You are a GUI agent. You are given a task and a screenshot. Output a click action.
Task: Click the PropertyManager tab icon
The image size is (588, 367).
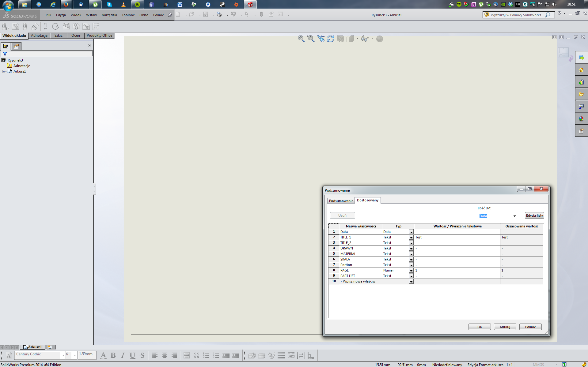[x=16, y=46]
